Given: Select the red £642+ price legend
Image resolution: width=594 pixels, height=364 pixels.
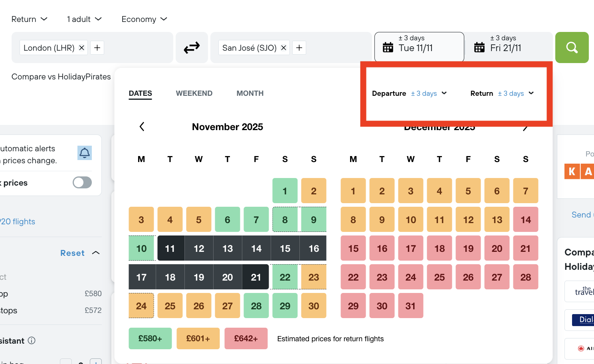Looking at the screenshot, I should point(246,338).
